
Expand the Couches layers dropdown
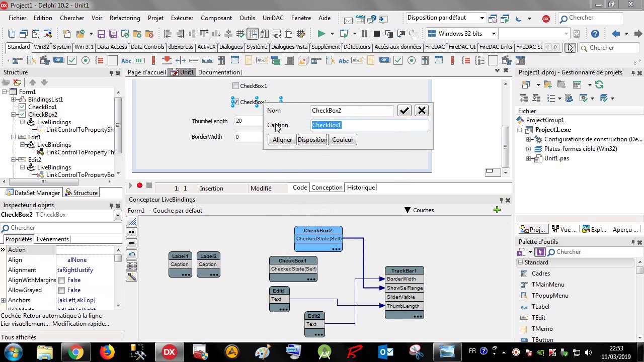click(x=408, y=210)
